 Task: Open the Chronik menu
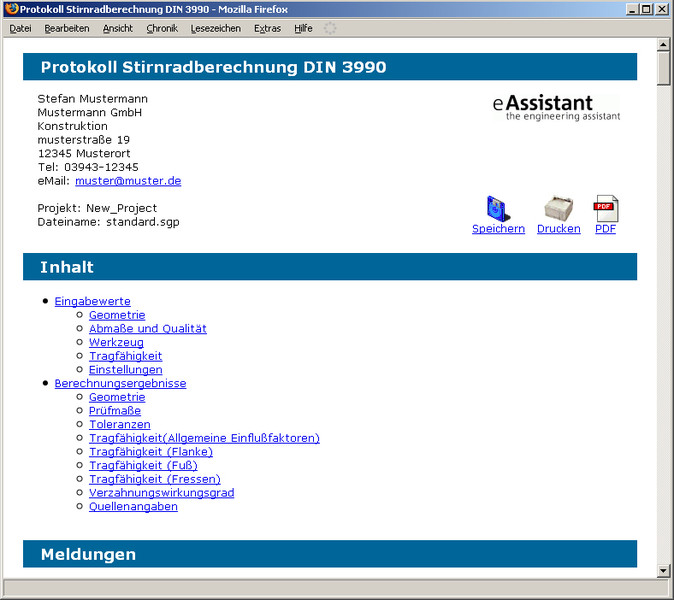tap(162, 29)
